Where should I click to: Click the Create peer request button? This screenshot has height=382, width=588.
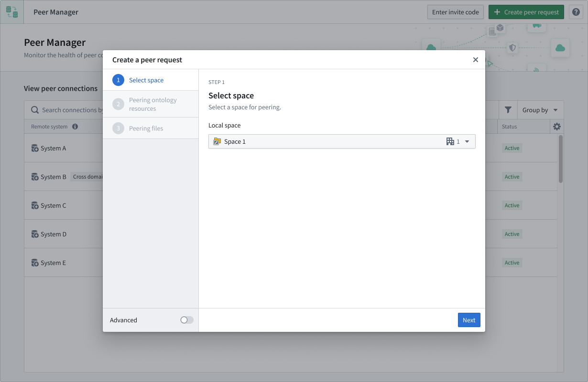(x=526, y=11)
